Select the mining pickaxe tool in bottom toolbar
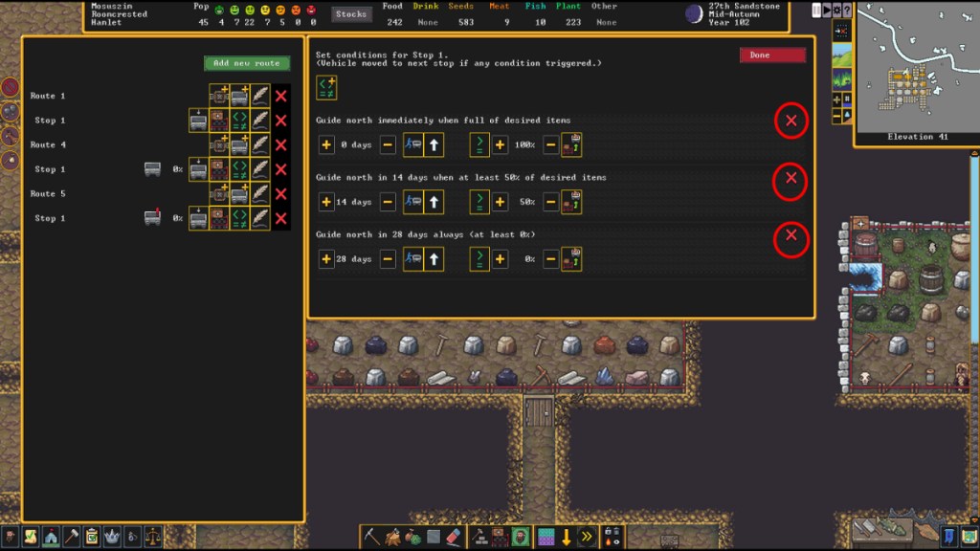This screenshot has height=551, width=980. pyautogui.click(x=371, y=537)
